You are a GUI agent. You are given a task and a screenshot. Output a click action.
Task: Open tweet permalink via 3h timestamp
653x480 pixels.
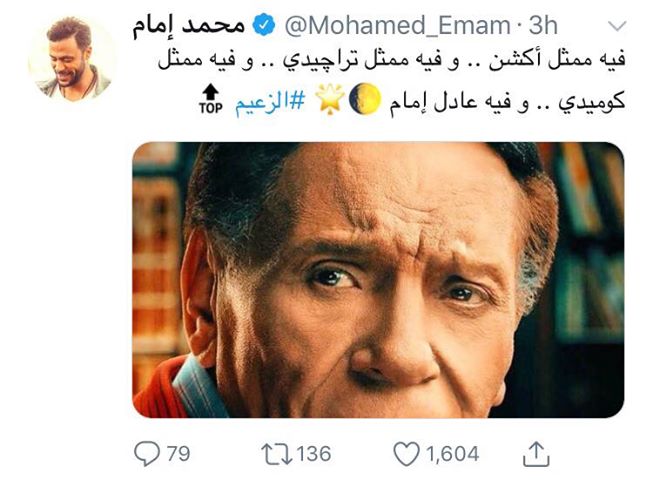(543, 25)
